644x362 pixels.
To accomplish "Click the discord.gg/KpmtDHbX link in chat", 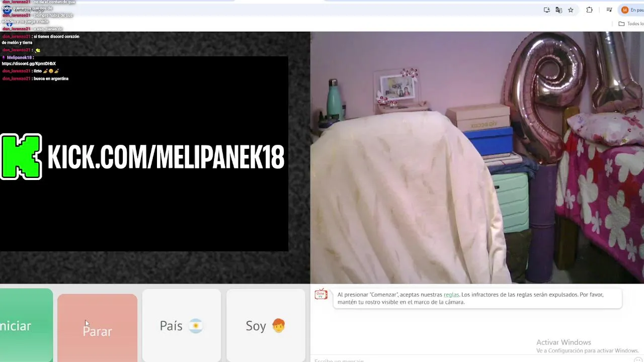I will [29, 64].
